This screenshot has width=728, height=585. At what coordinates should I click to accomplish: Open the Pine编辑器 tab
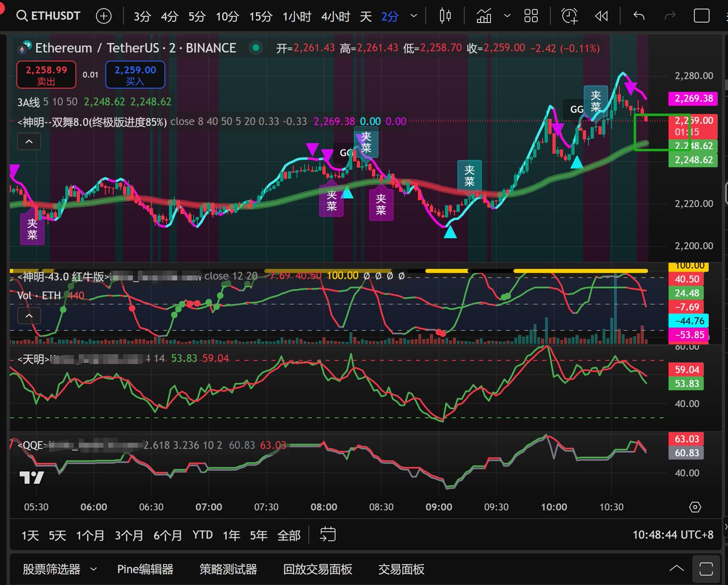[145, 569]
